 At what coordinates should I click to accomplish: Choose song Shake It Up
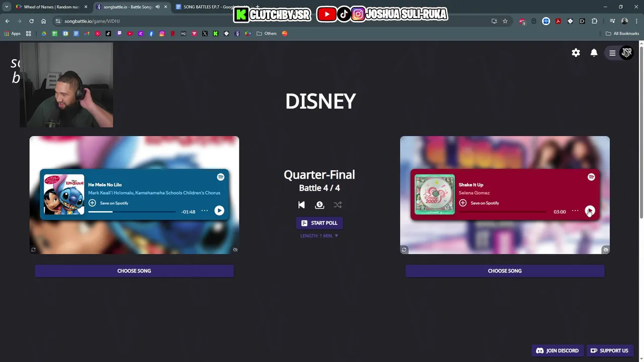(x=505, y=271)
